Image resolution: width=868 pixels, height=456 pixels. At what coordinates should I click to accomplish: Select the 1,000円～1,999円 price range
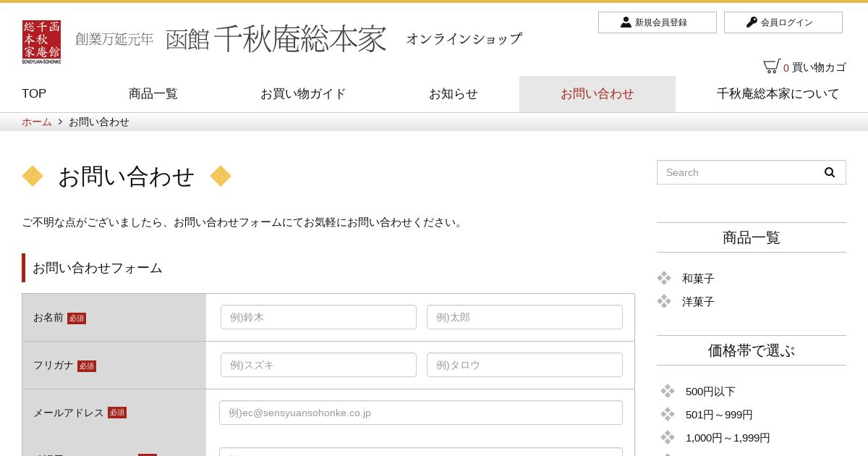(728, 438)
